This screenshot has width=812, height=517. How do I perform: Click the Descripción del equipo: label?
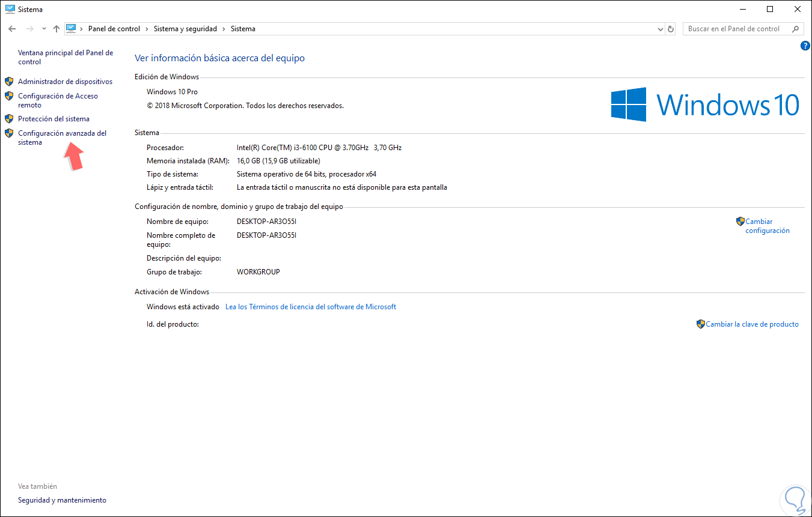pyautogui.click(x=184, y=258)
